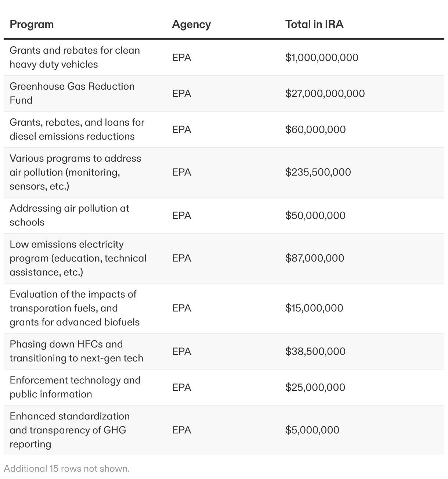Click the $60,000,000 amount cell

click(x=315, y=129)
